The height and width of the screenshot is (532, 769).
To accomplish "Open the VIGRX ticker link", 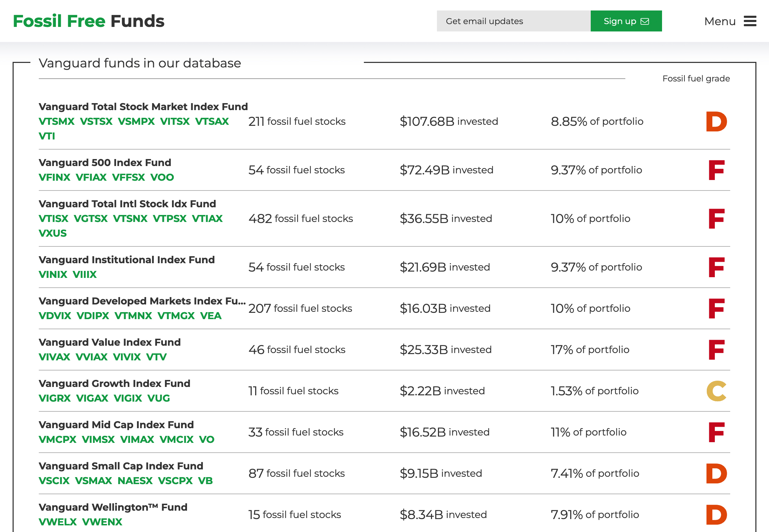I will click(55, 398).
